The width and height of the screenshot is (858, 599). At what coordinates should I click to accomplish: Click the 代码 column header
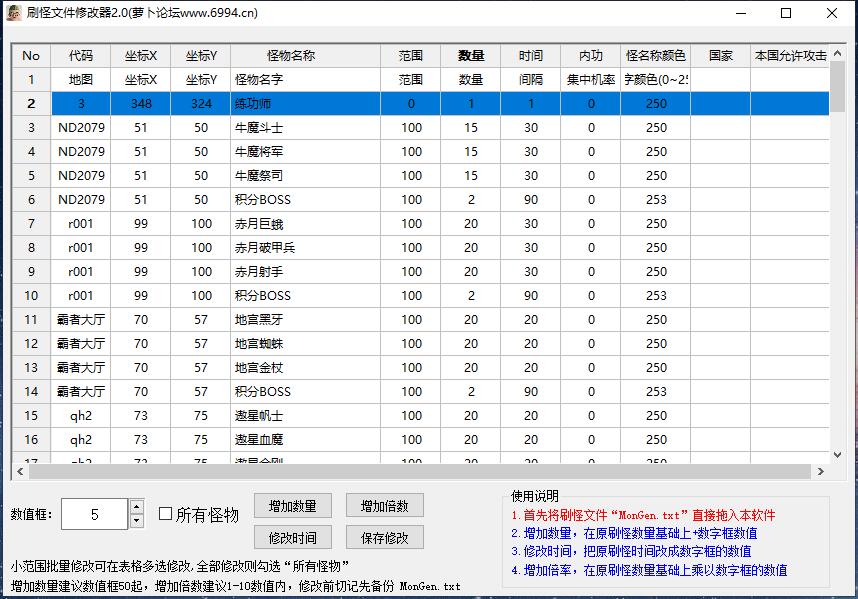[81, 56]
